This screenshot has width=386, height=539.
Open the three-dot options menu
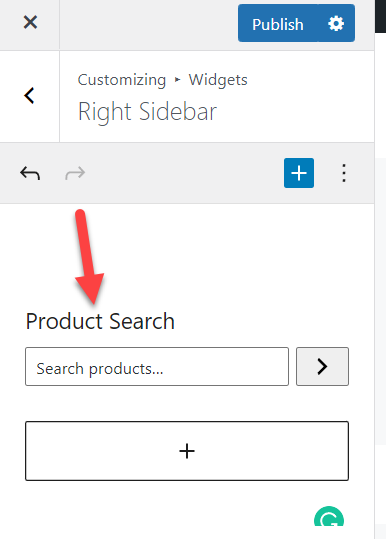click(344, 173)
